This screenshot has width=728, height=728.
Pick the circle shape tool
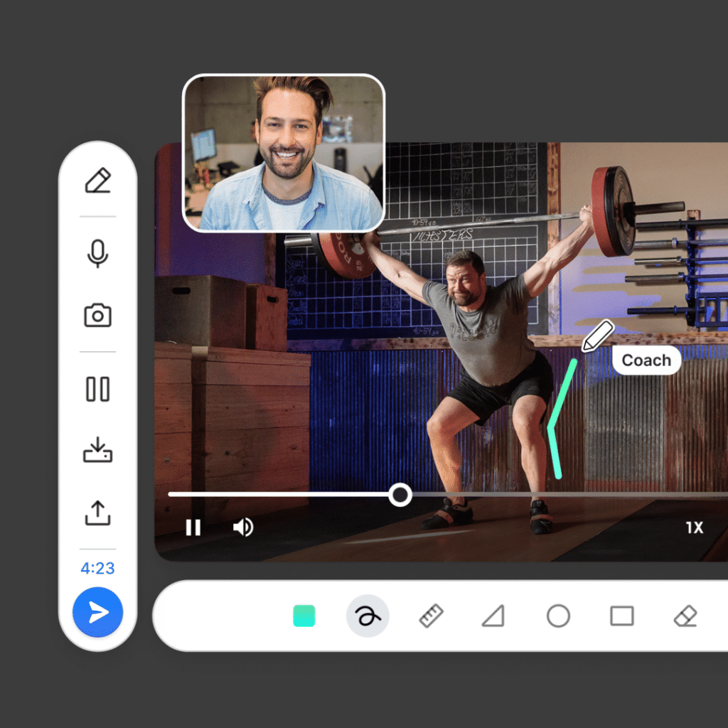point(558,616)
